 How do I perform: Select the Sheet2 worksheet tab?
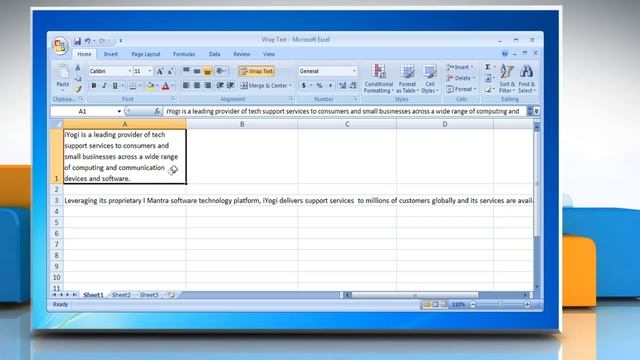pyautogui.click(x=121, y=295)
